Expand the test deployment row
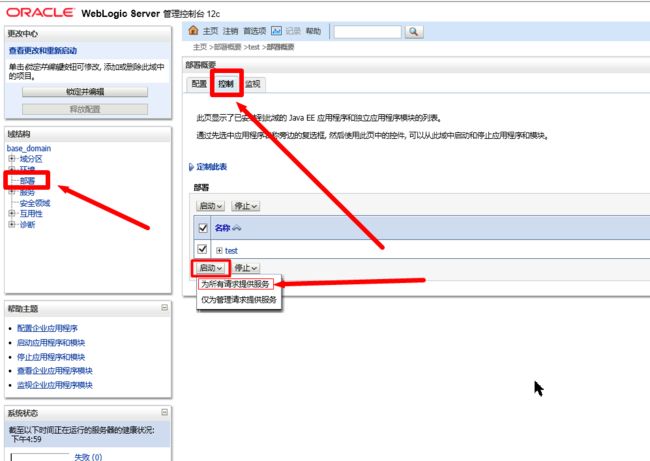This screenshot has height=461, width=650. point(219,250)
